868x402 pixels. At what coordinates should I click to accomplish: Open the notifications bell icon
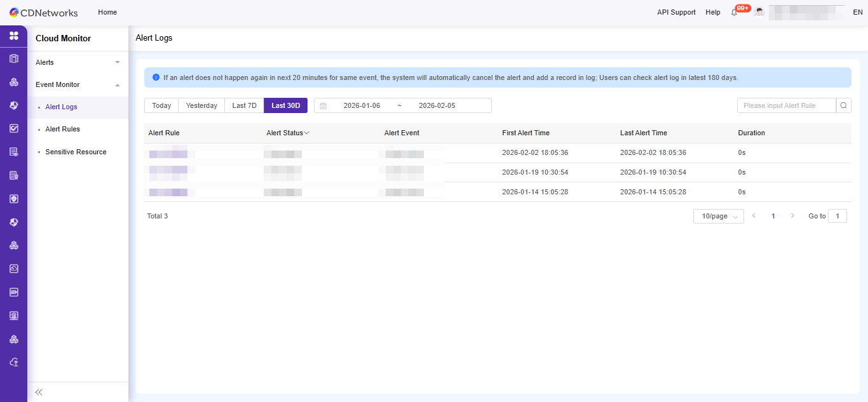pyautogui.click(x=735, y=13)
